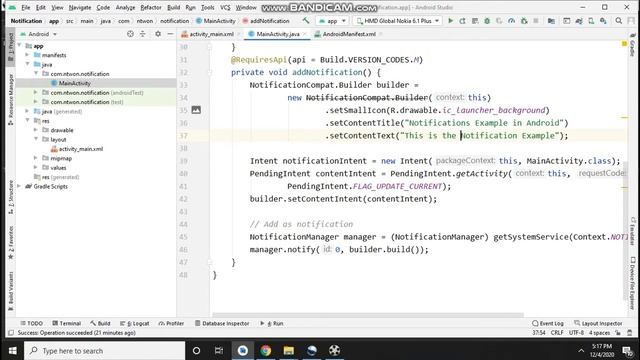
Task: Click the editor horizontal scrollbar
Action: [x=368, y=315]
